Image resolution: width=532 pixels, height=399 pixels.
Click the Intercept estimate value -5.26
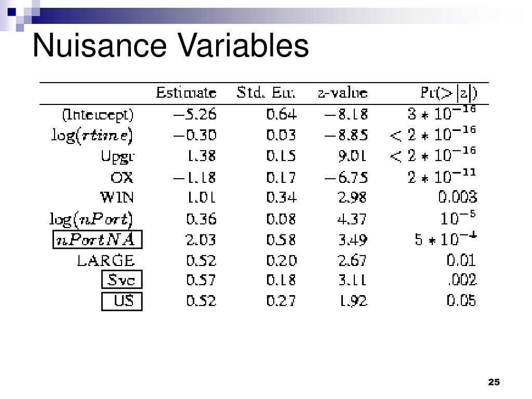click(195, 114)
